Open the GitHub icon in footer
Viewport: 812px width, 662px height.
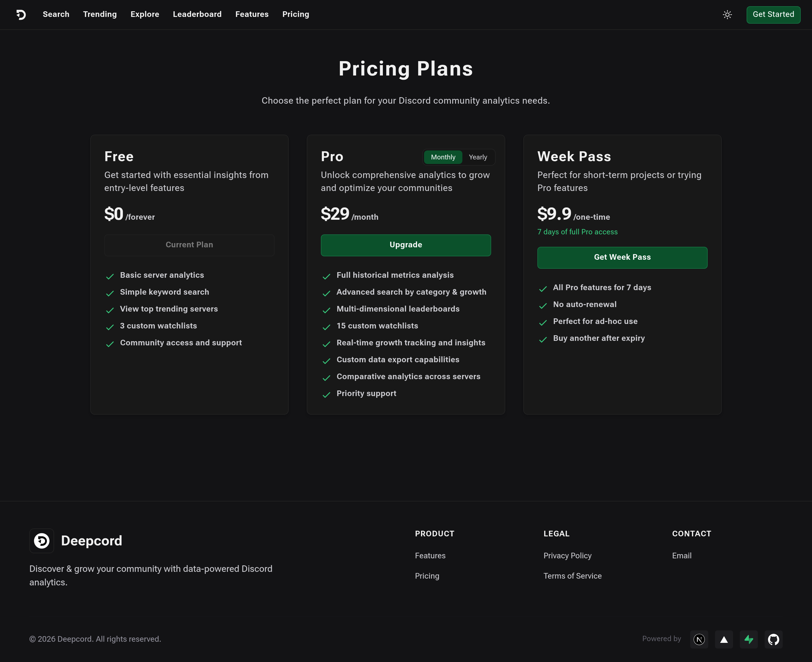[x=773, y=639]
